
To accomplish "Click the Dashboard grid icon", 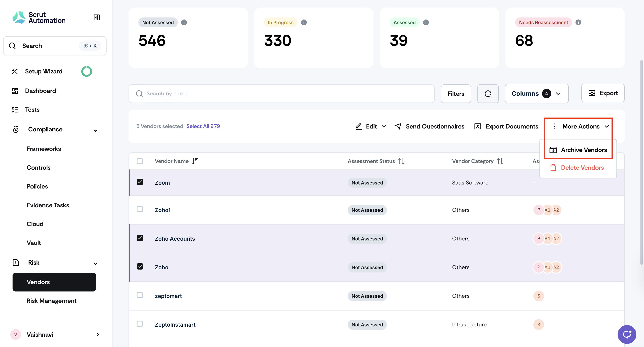I will point(15,91).
